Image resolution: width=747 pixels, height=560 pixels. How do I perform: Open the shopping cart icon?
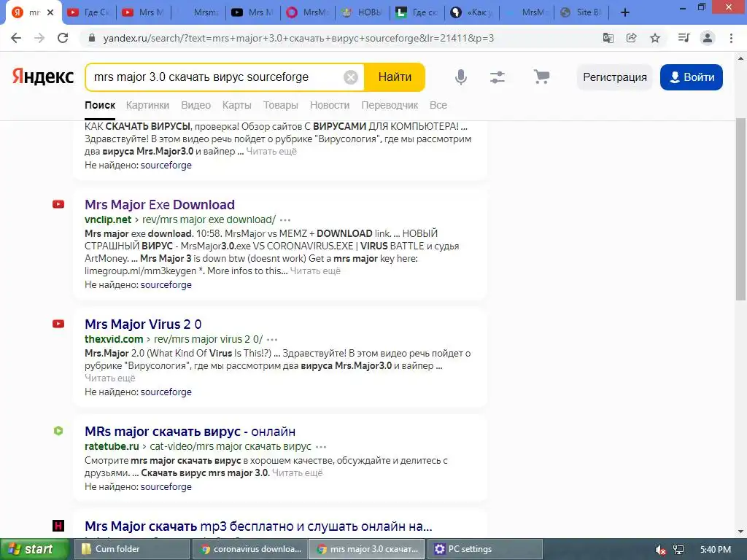pyautogui.click(x=541, y=77)
